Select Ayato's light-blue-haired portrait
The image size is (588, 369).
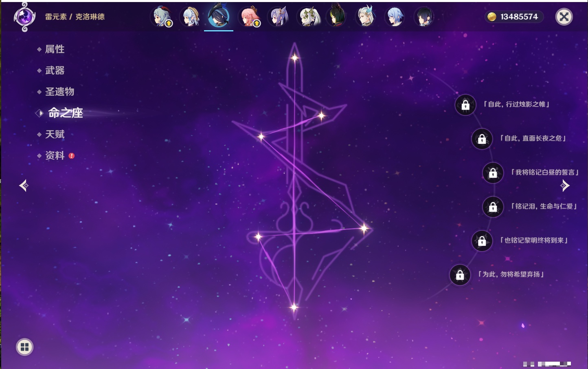395,17
